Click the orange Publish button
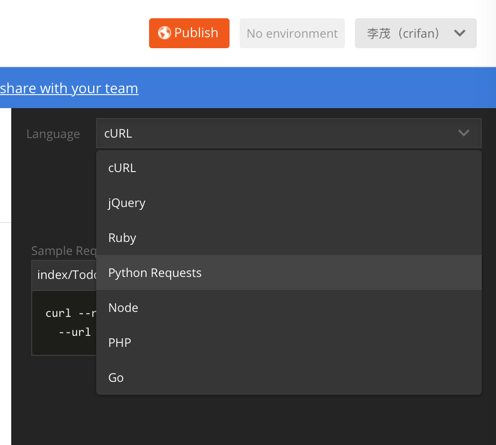Image resolution: width=496 pixels, height=445 pixels. [189, 33]
